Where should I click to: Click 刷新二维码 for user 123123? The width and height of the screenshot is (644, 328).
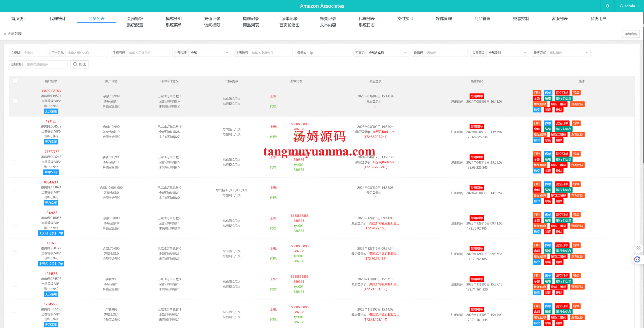pos(558,135)
